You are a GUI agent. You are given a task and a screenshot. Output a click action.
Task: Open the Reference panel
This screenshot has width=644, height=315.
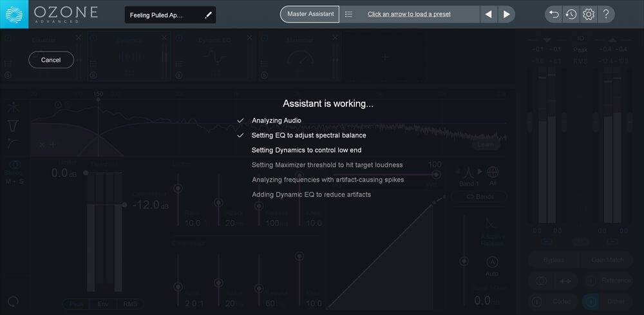coord(616,281)
